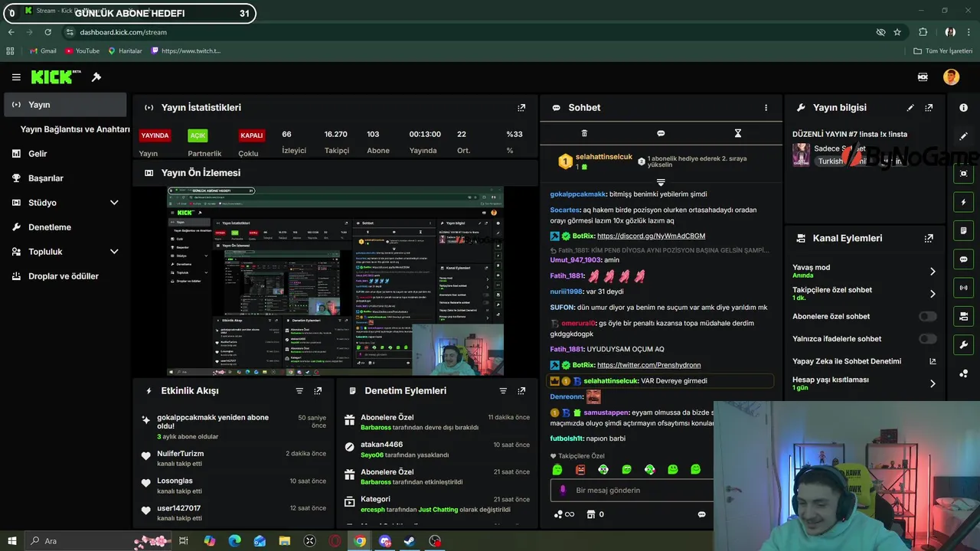Open Takipçilere özel sohbet settings arrow
The image size is (980, 551).
933,294
